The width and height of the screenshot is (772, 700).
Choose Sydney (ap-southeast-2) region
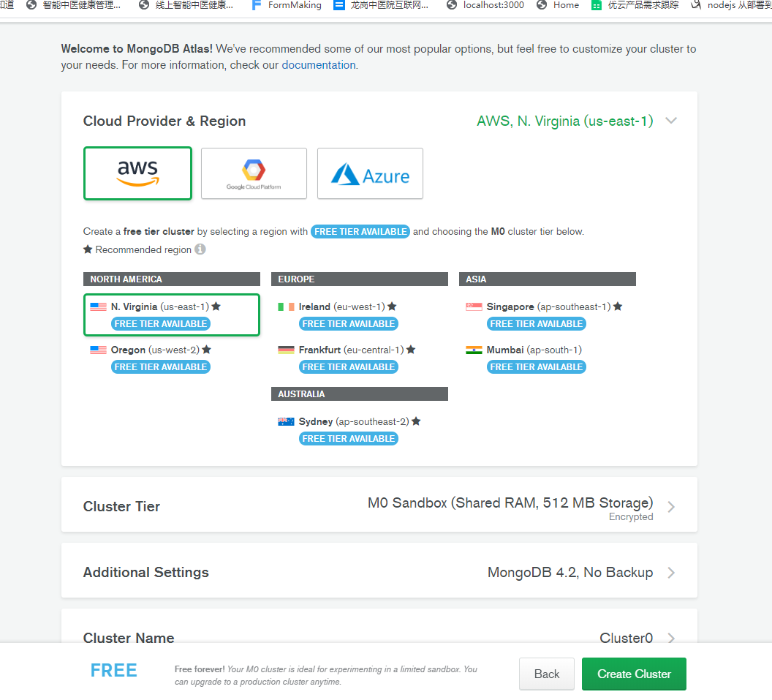(360, 429)
